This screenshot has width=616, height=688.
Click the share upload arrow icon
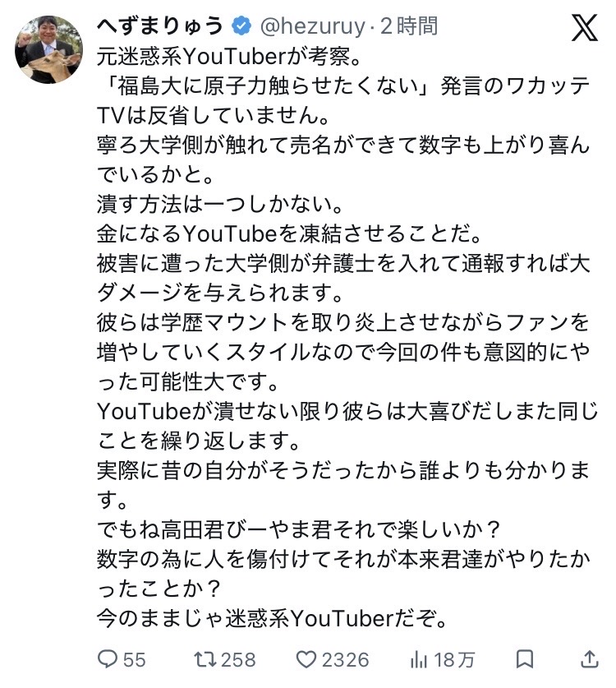click(x=589, y=658)
